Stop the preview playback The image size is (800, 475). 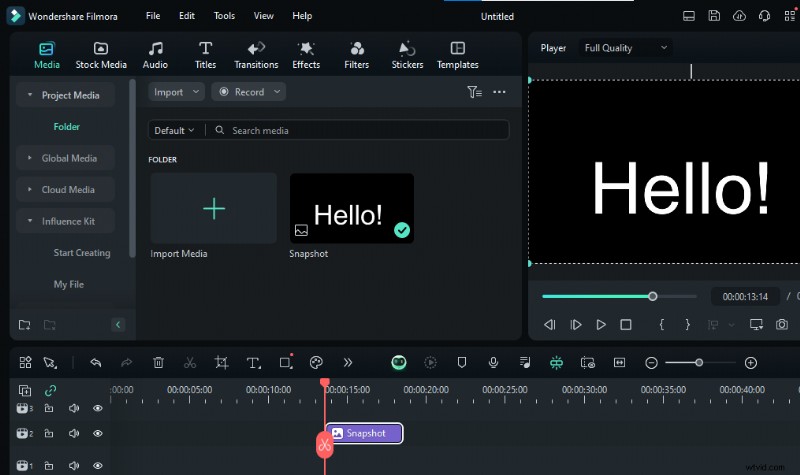point(626,324)
